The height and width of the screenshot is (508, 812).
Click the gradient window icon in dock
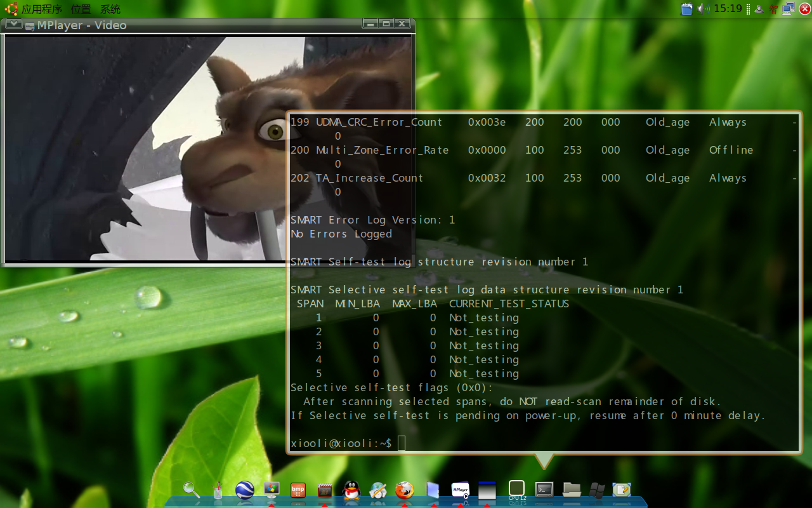(487, 490)
